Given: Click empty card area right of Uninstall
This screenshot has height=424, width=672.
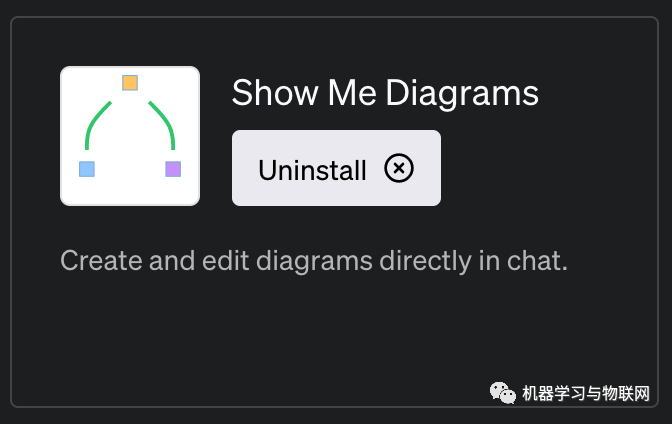Looking at the screenshot, I should click(550, 169).
